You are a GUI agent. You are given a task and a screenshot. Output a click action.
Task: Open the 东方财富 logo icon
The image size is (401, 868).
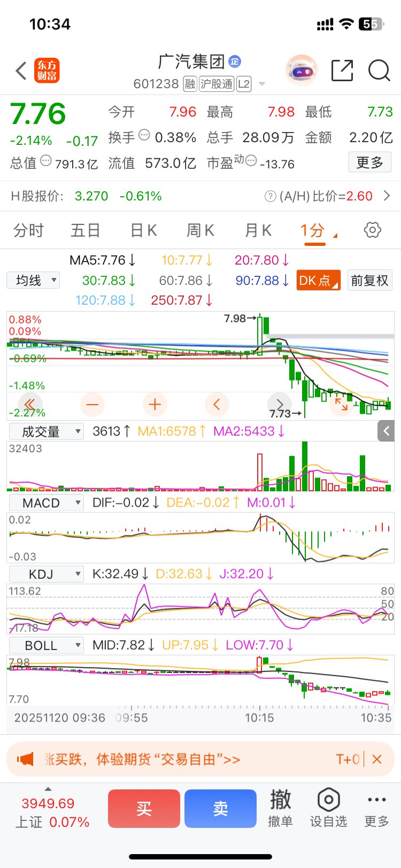pyautogui.click(x=47, y=71)
